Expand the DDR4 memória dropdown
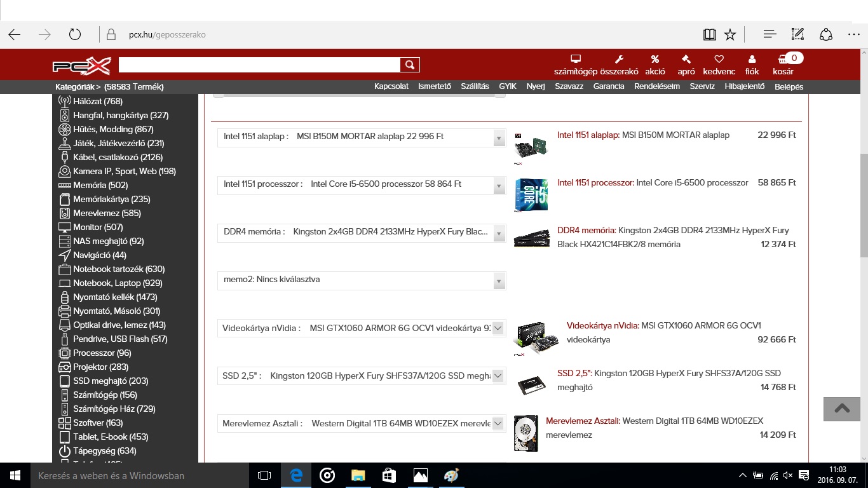This screenshot has width=868, height=488. point(499,233)
